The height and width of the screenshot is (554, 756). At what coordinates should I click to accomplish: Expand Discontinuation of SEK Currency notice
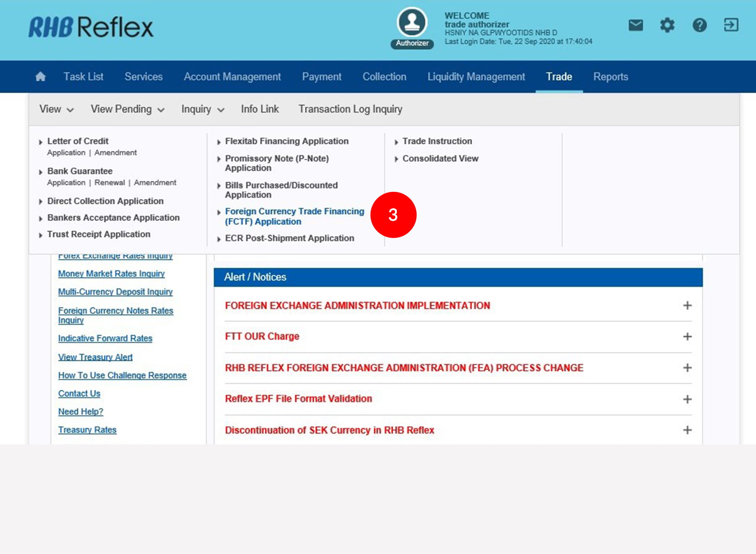pyautogui.click(x=687, y=430)
